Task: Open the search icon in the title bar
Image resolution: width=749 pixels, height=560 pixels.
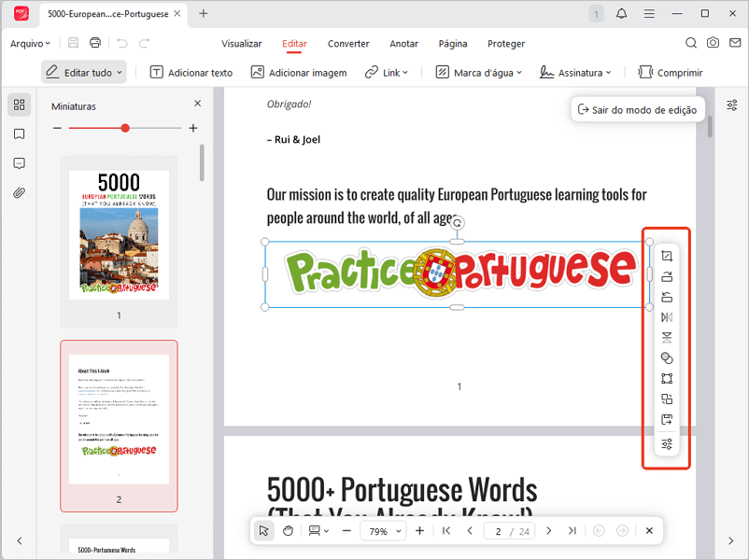Action: pyautogui.click(x=691, y=43)
